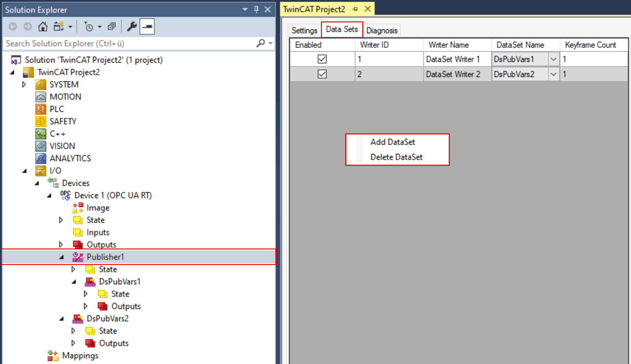Select the Devices node icon

pos(53,183)
